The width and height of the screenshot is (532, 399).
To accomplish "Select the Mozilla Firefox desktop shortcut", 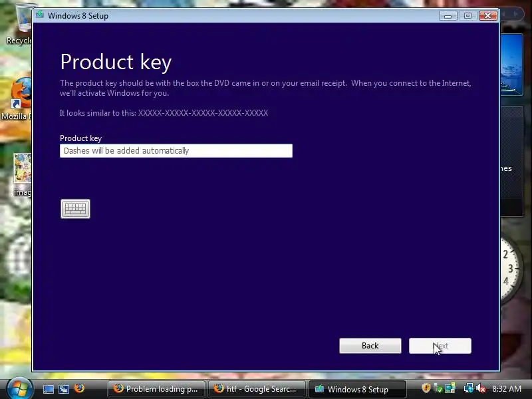I will [x=17, y=98].
